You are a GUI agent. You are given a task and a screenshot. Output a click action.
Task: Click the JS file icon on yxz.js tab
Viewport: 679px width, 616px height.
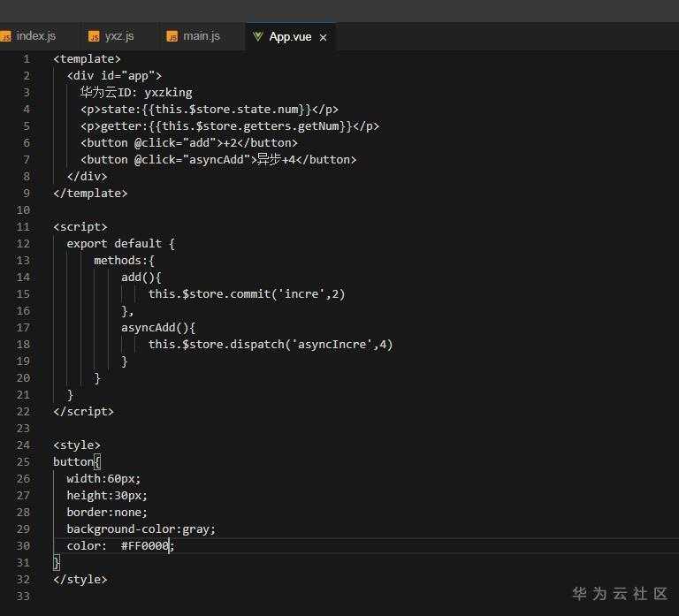[x=94, y=36]
